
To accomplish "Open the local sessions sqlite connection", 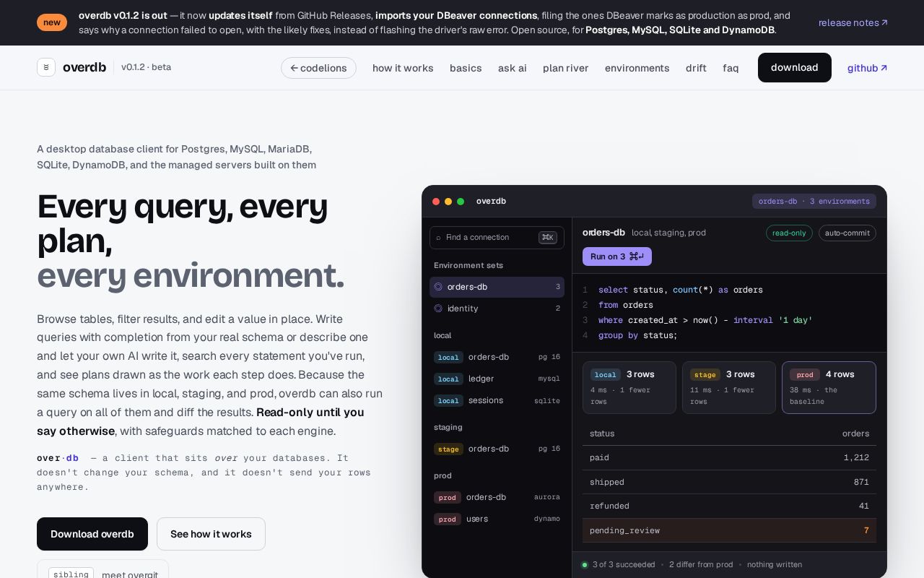I will (x=497, y=400).
